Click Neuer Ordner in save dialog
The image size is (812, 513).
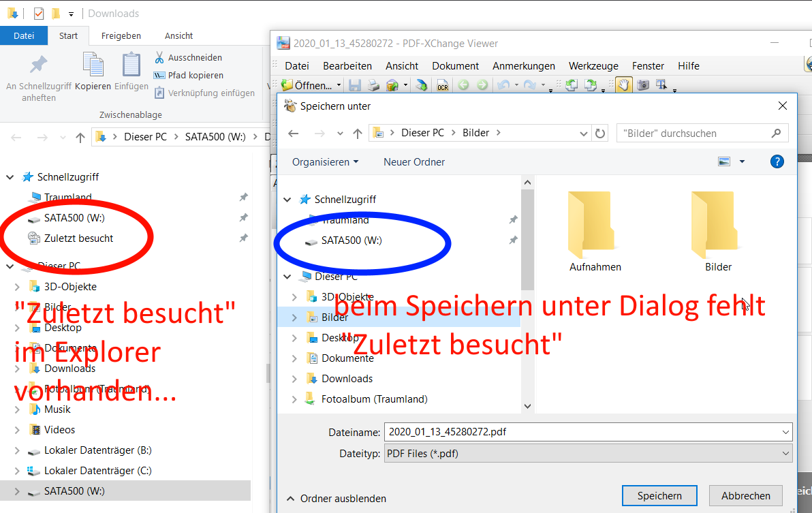pyautogui.click(x=414, y=162)
